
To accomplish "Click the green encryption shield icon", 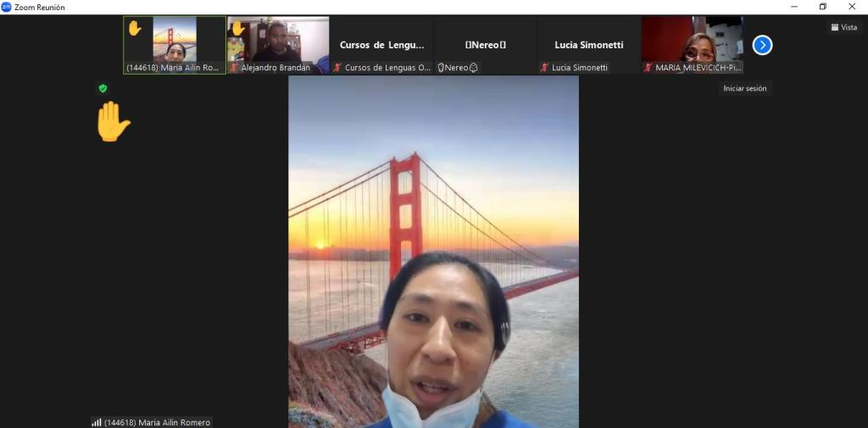I will pos(103,88).
